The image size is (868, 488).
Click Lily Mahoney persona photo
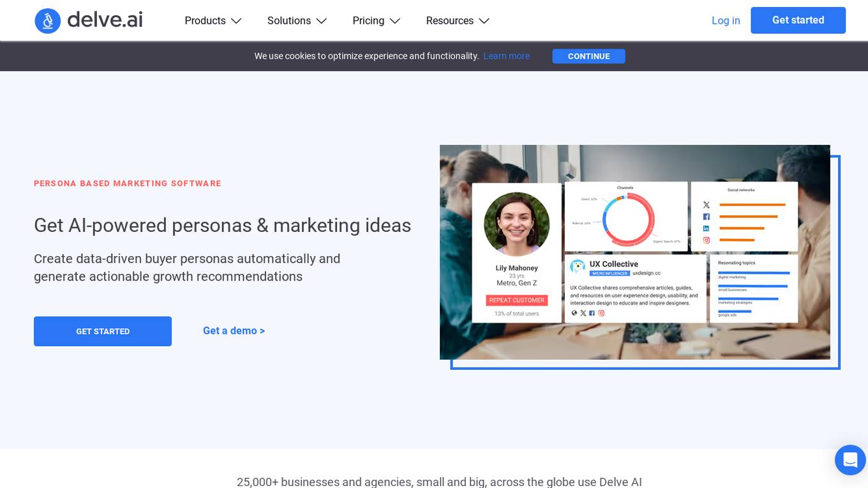tap(516, 224)
